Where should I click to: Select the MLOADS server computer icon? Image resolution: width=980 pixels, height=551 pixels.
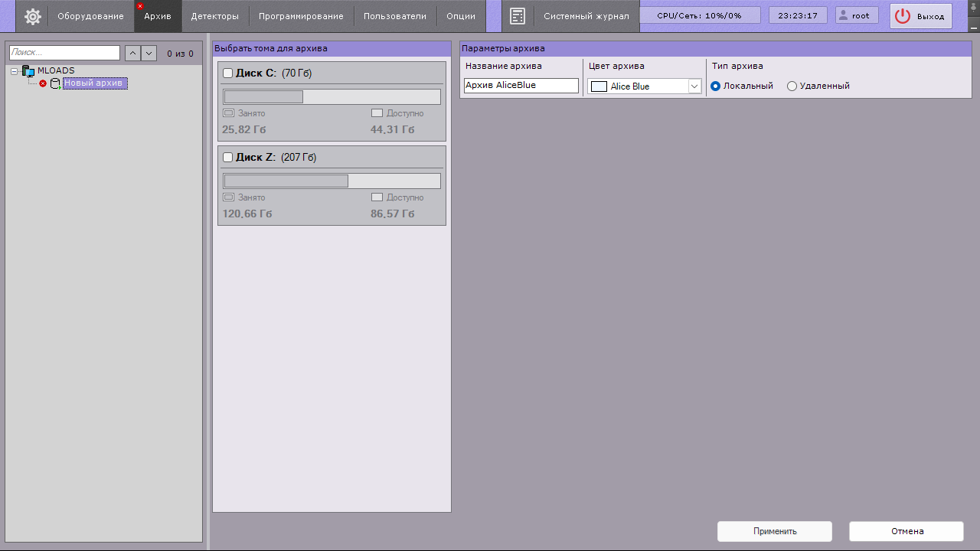pyautogui.click(x=28, y=71)
